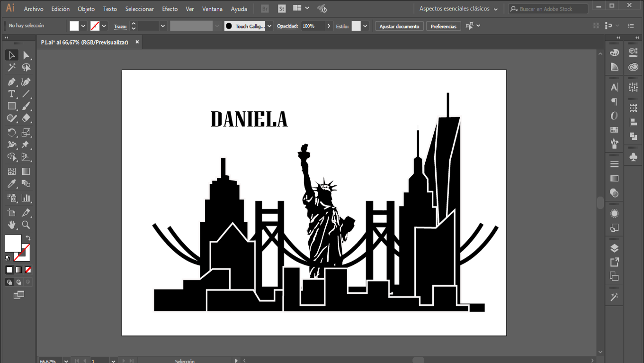644x363 pixels.
Task: Activate the Curvature tool
Action: [x=26, y=82]
